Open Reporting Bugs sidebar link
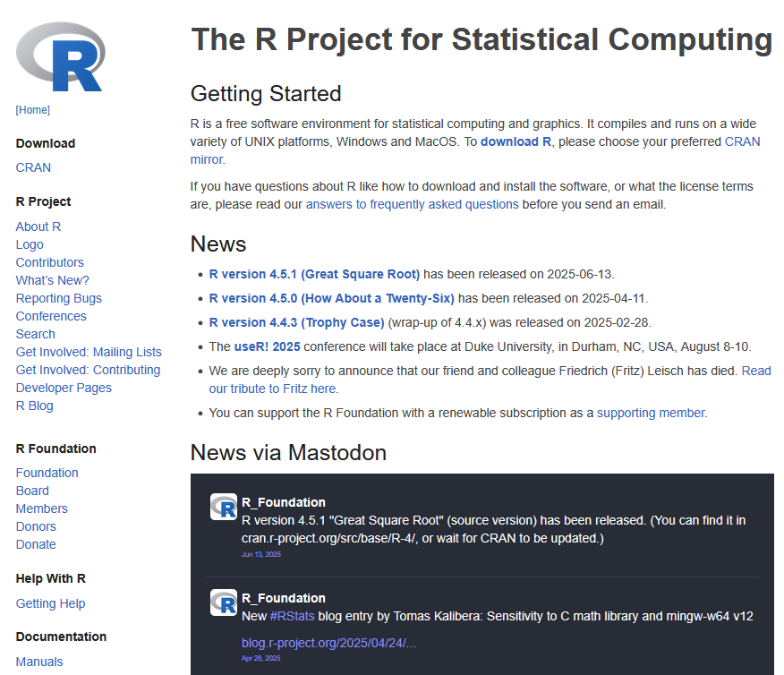784x675 pixels. point(59,298)
